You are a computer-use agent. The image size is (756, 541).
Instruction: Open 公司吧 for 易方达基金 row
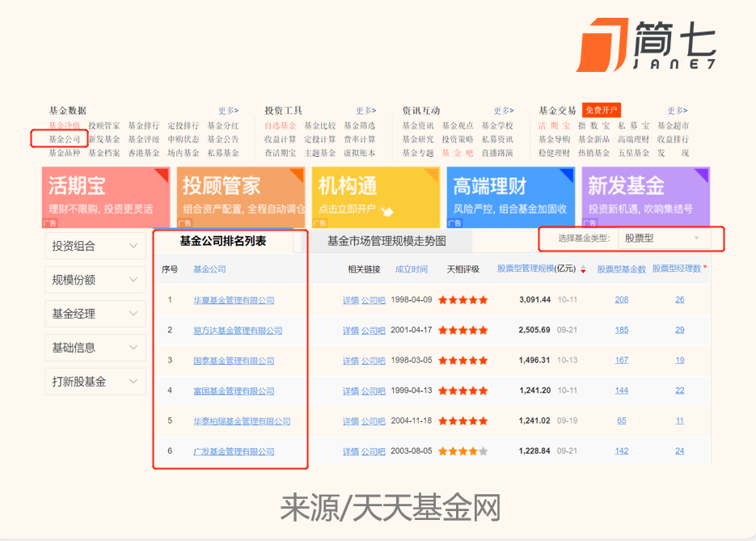coord(374,331)
